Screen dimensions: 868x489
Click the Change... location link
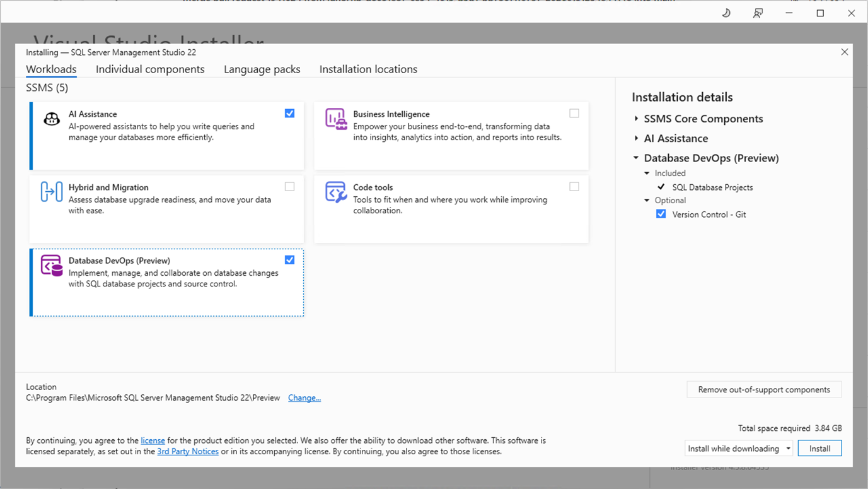click(x=304, y=398)
